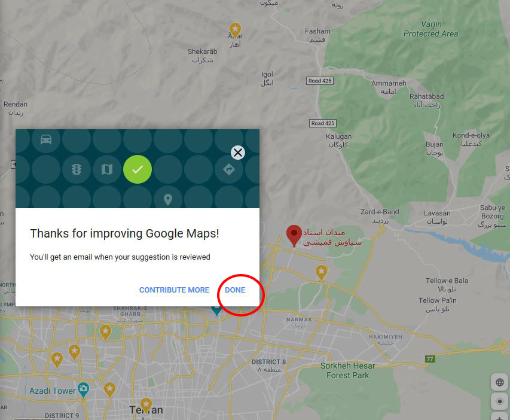
Task: Click the starred pin below the red marker
Action: pyautogui.click(x=321, y=272)
